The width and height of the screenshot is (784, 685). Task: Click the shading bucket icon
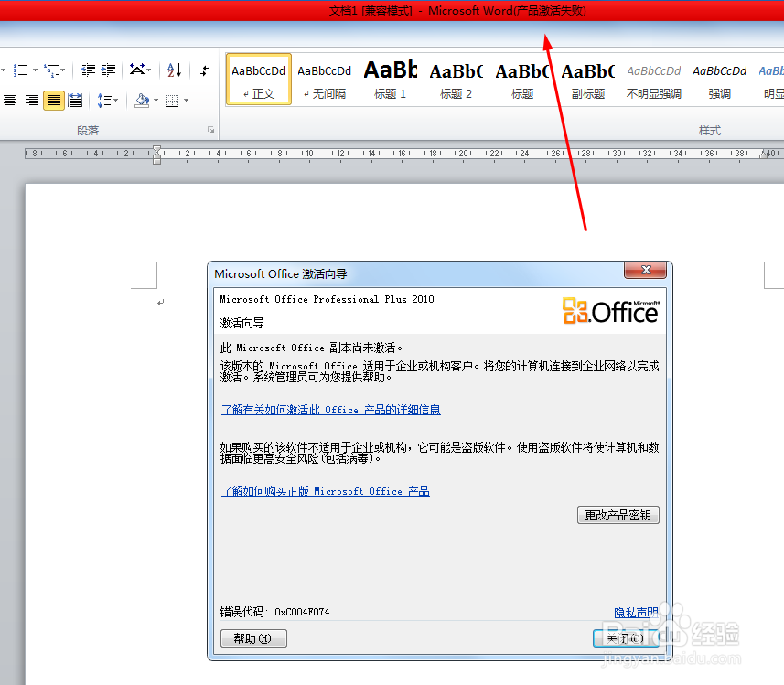142,101
